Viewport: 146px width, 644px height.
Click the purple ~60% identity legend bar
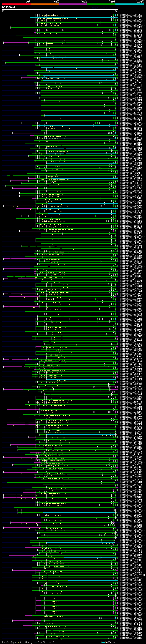click(73, 4)
